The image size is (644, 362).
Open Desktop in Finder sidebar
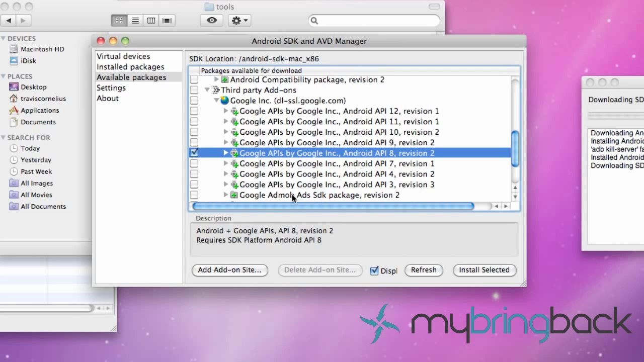pyautogui.click(x=33, y=87)
